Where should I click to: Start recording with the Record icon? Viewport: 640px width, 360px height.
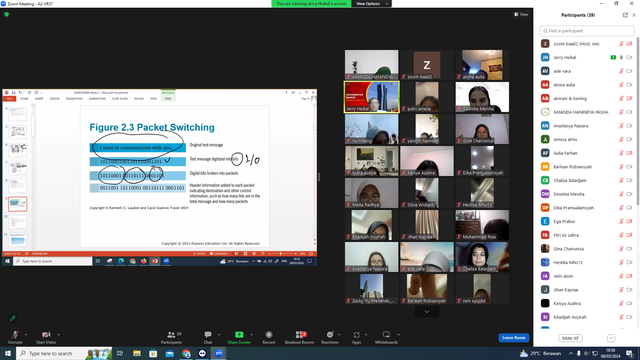(x=269, y=335)
